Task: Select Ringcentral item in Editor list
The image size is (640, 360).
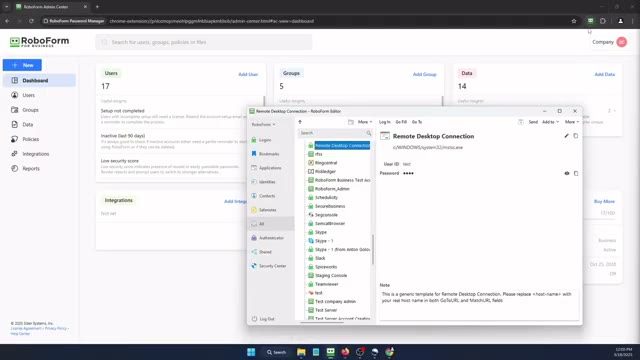Action: 326,163
